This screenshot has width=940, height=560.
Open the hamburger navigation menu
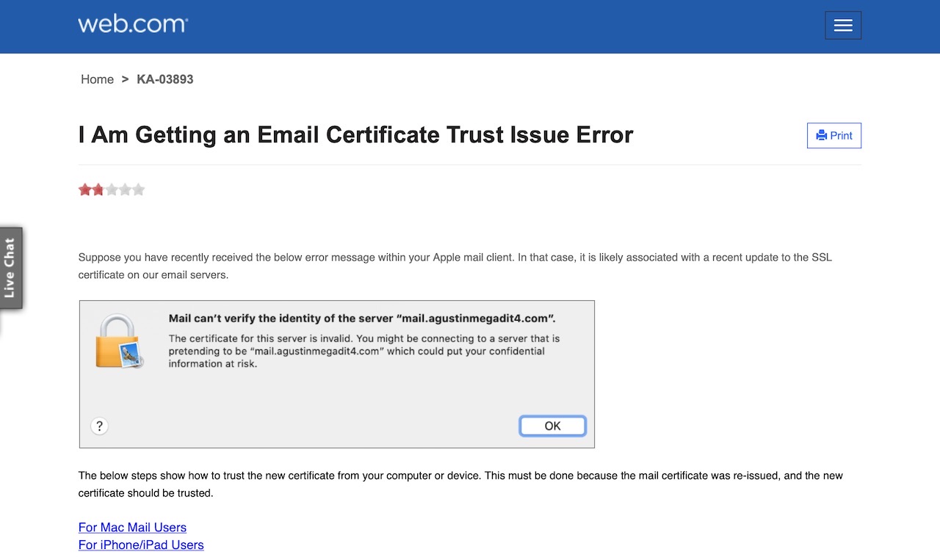pyautogui.click(x=842, y=24)
